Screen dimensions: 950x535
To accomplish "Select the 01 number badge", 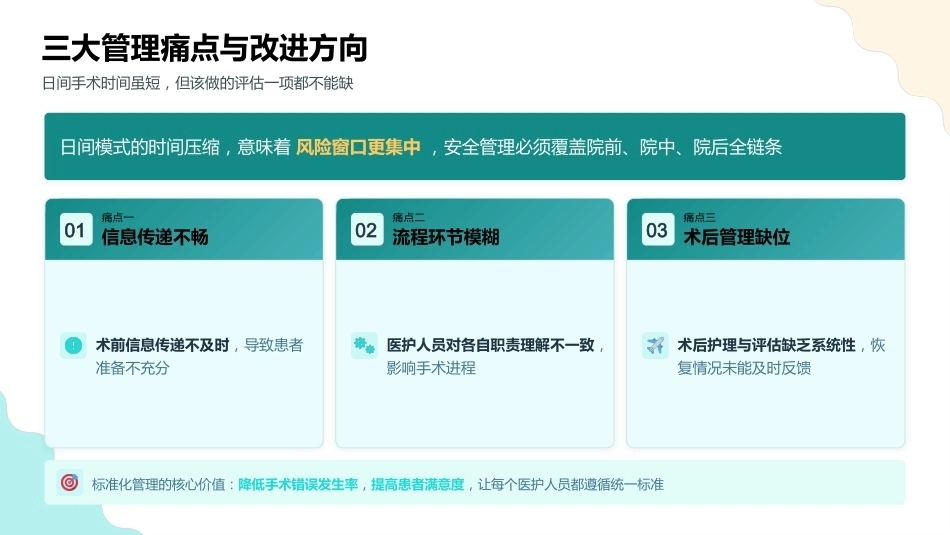I will click(x=76, y=230).
